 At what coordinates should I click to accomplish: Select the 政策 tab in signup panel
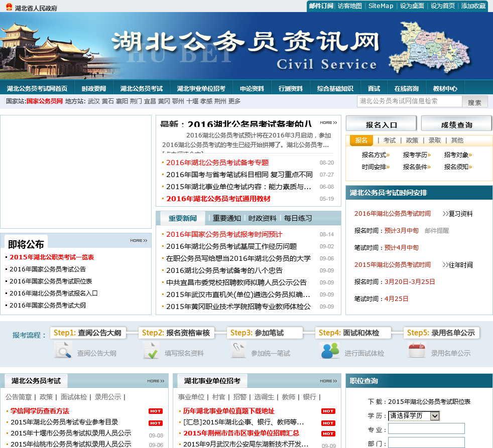point(412,140)
